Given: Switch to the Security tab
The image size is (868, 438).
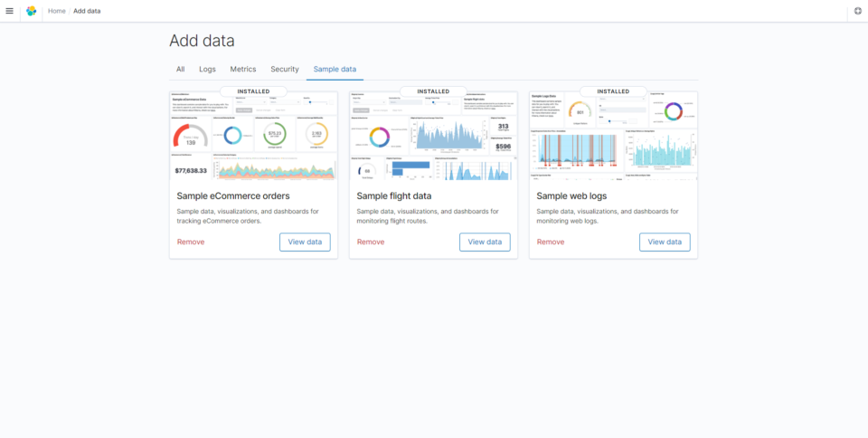Looking at the screenshot, I should 285,69.
